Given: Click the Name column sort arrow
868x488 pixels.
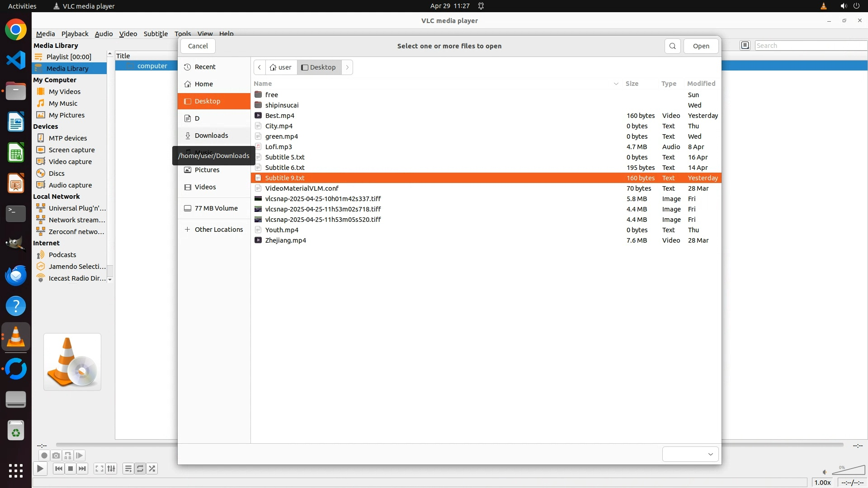Looking at the screenshot, I should point(616,84).
